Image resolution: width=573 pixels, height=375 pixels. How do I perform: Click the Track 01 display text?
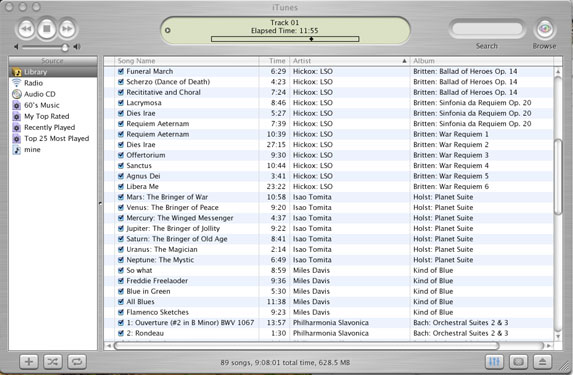click(x=284, y=23)
